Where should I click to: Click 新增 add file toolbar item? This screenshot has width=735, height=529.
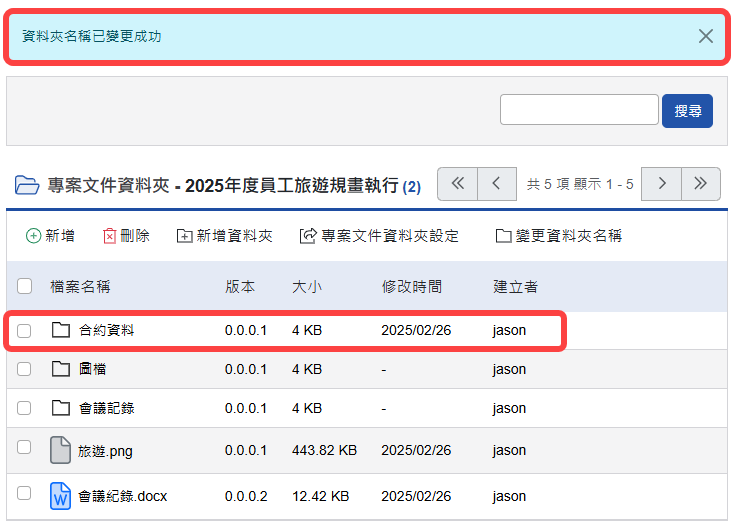(x=50, y=236)
